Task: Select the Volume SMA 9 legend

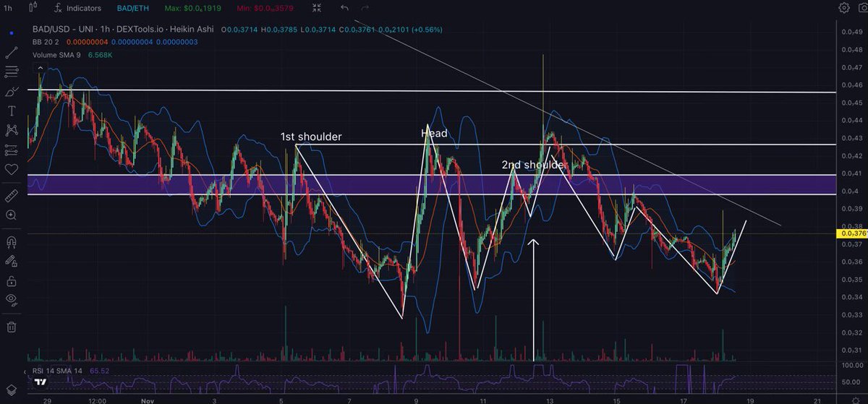Action: coord(56,55)
